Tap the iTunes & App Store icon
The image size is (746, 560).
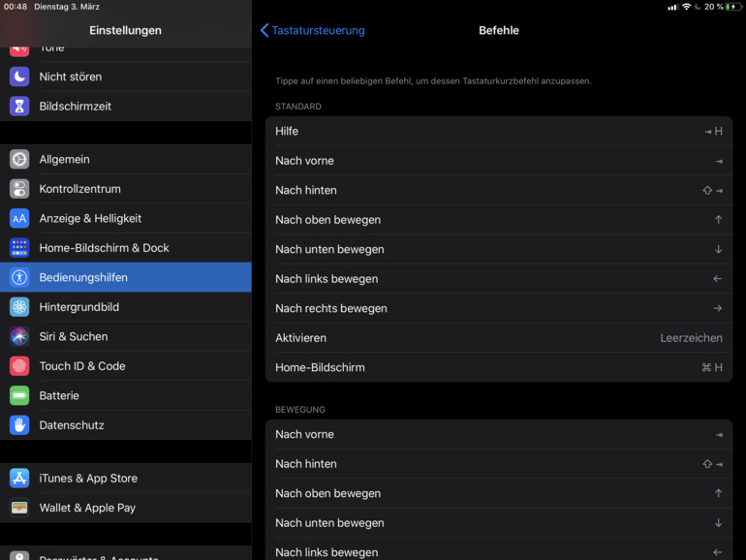coord(19,479)
